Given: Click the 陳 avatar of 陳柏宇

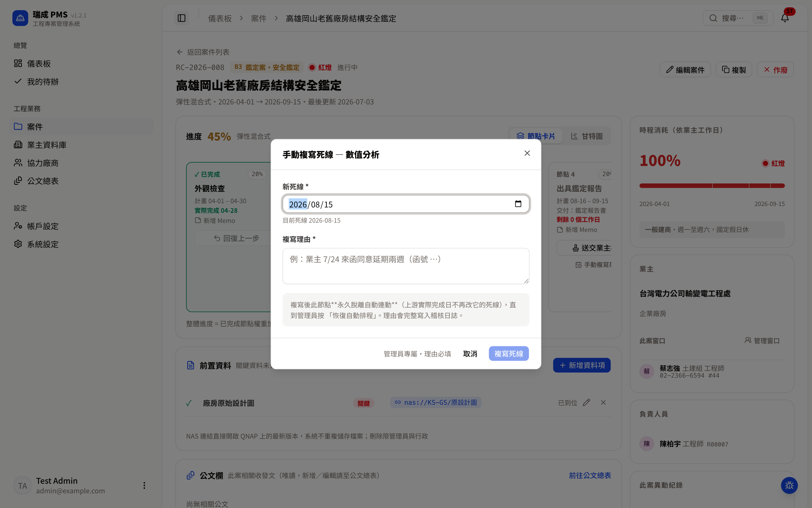Looking at the screenshot, I should [647, 444].
